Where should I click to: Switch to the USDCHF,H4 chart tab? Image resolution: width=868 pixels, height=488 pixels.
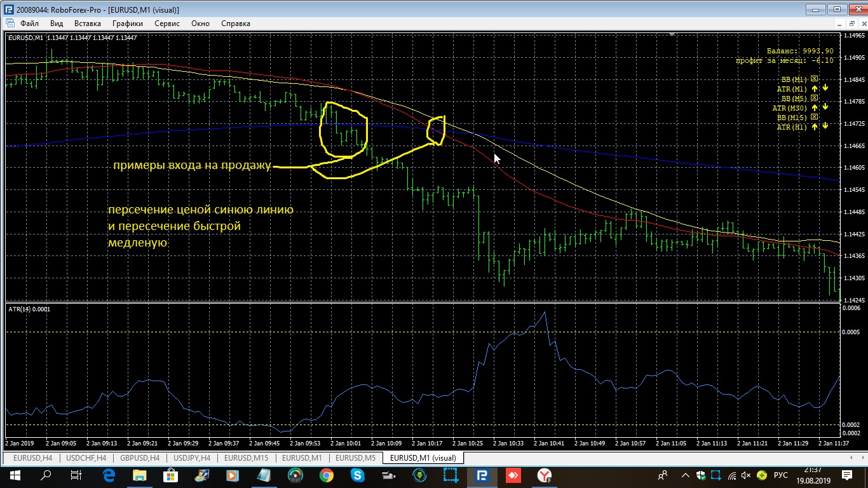click(86, 457)
